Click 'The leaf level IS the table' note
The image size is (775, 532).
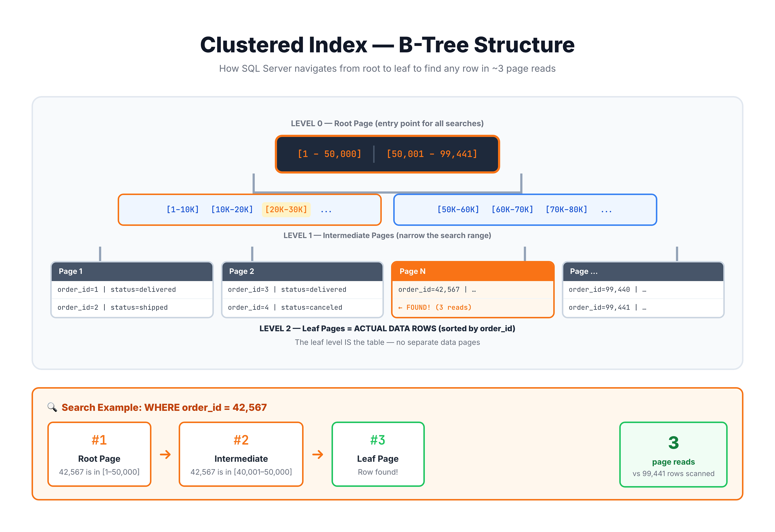(387, 343)
